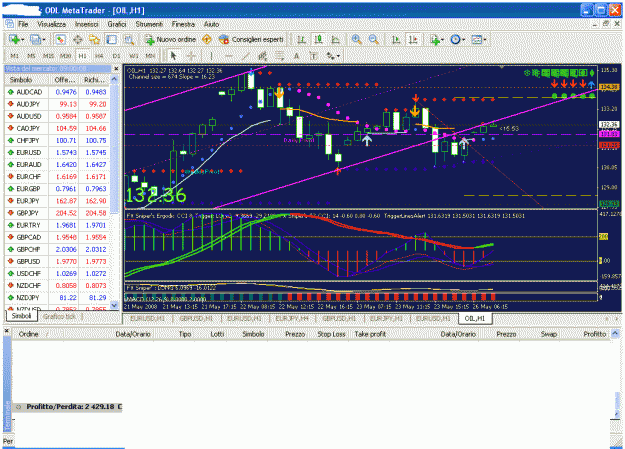The height and width of the screenshot is (449, 625).
Task: Select the crosshair tool
Action: coord(191,56)
